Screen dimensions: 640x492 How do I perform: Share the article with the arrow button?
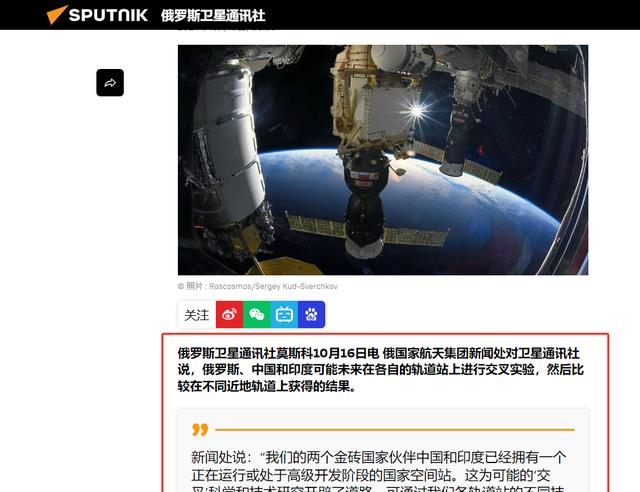pyautogui.click(x=110, y=83)
